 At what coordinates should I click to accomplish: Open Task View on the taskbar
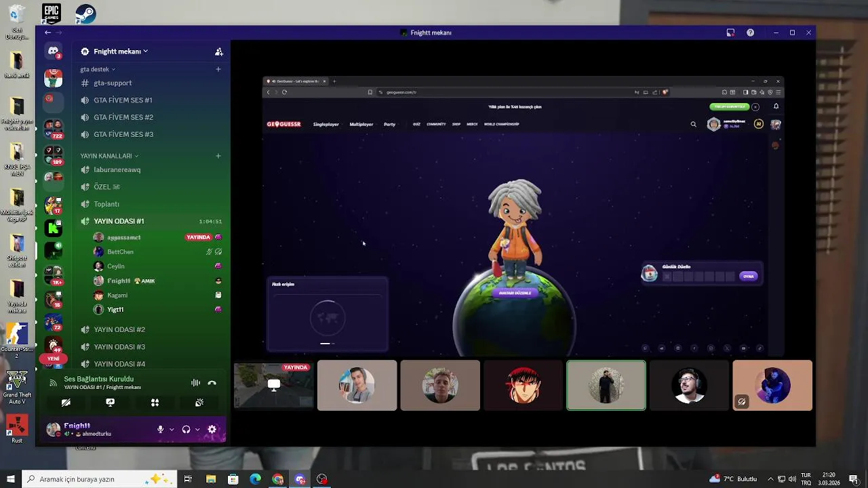click(188, 479)
